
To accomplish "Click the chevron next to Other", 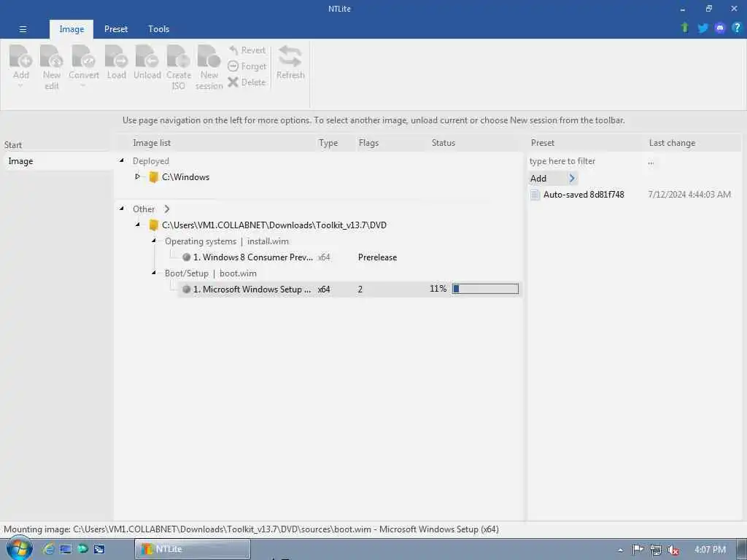I will point(167,209).
